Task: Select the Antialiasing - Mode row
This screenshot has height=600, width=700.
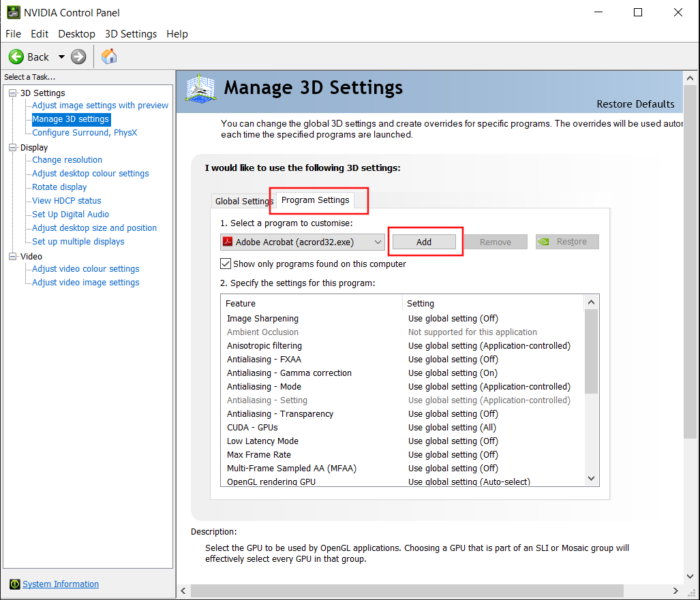Action: click(x=402, y=386)
